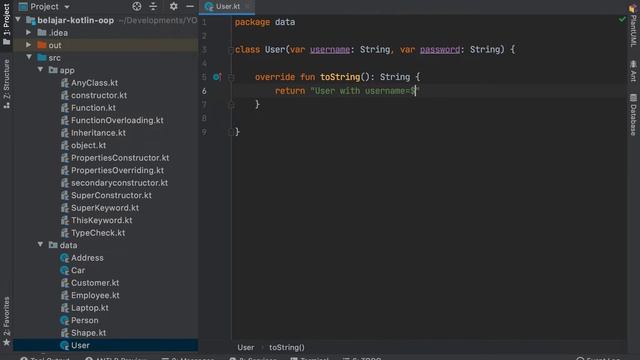Open Function.kt file

click(93, 108)
